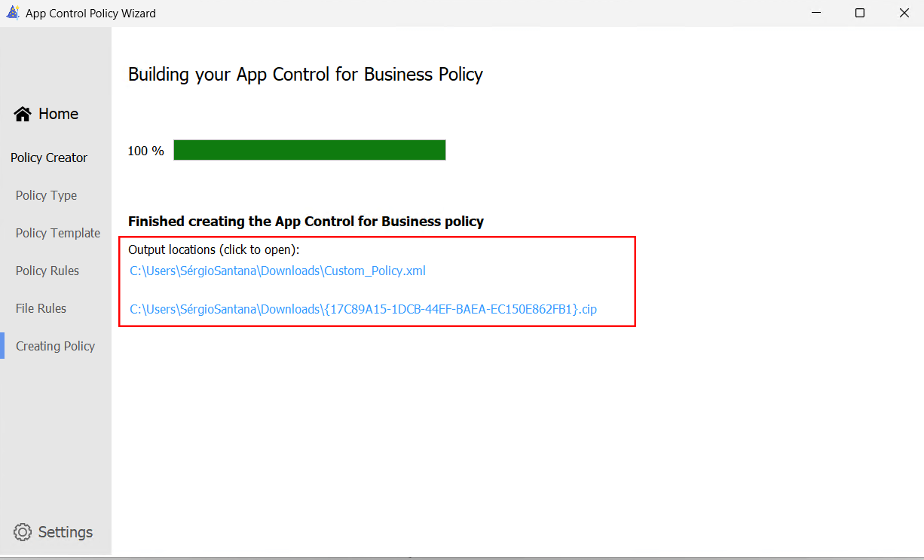Select the Policy Creator section

pos(49,158)
